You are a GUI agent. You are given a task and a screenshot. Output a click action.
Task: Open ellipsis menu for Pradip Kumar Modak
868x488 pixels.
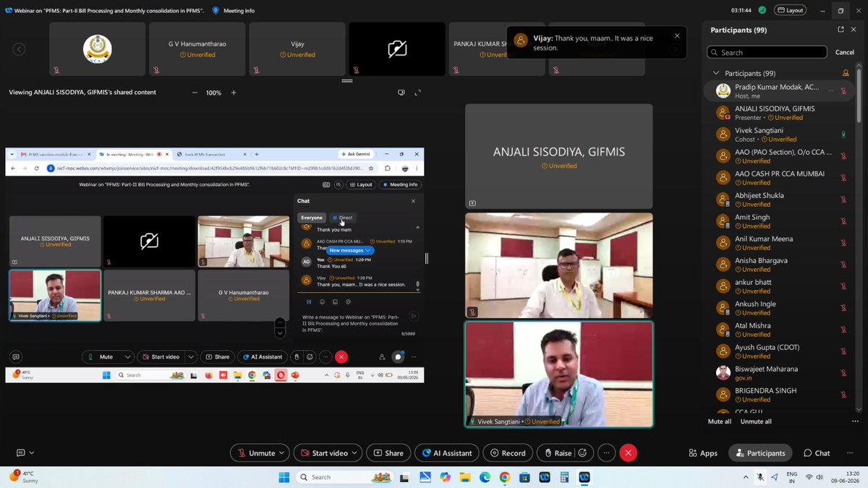pyautogui.click(x=830, y=90)
